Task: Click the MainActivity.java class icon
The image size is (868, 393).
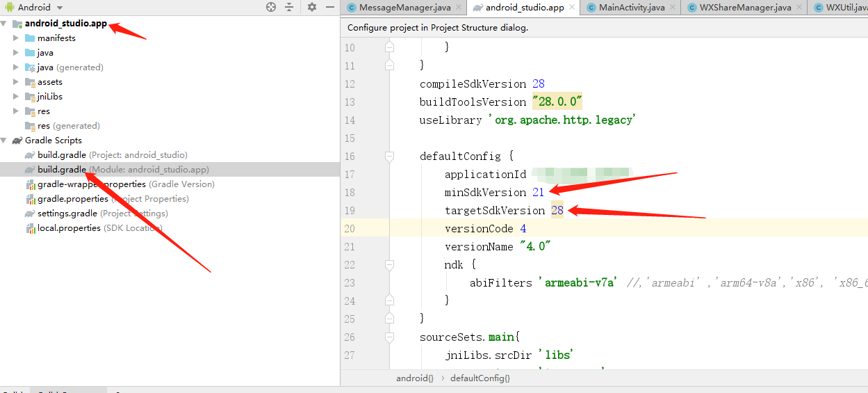Action: click(x=591, y=8)
